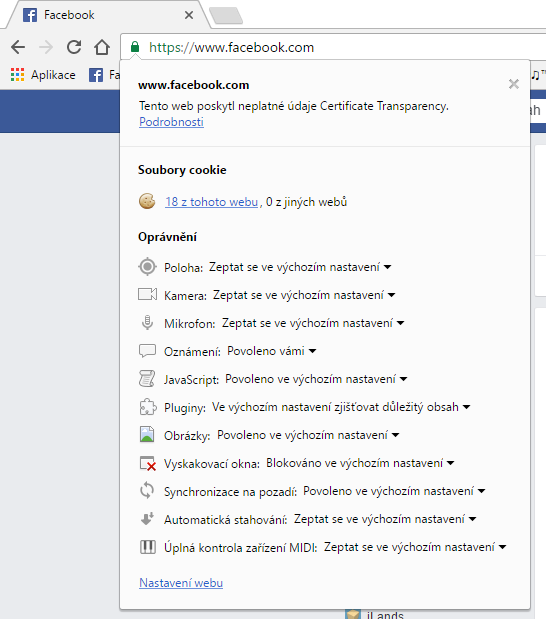Viewport: 546px width, 619px height.
Task: Open Automatická stahování permission dropdown
Action: tap(385, 519)
